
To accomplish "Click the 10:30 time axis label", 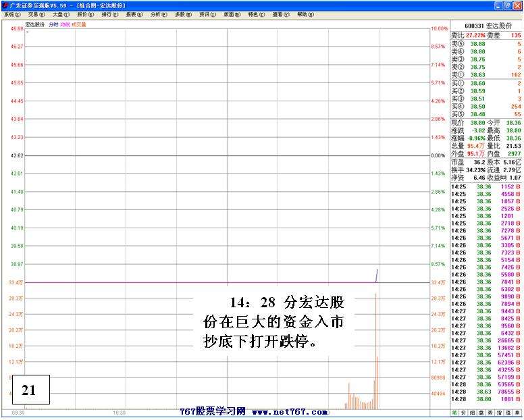I will click(x=120, y=413).
